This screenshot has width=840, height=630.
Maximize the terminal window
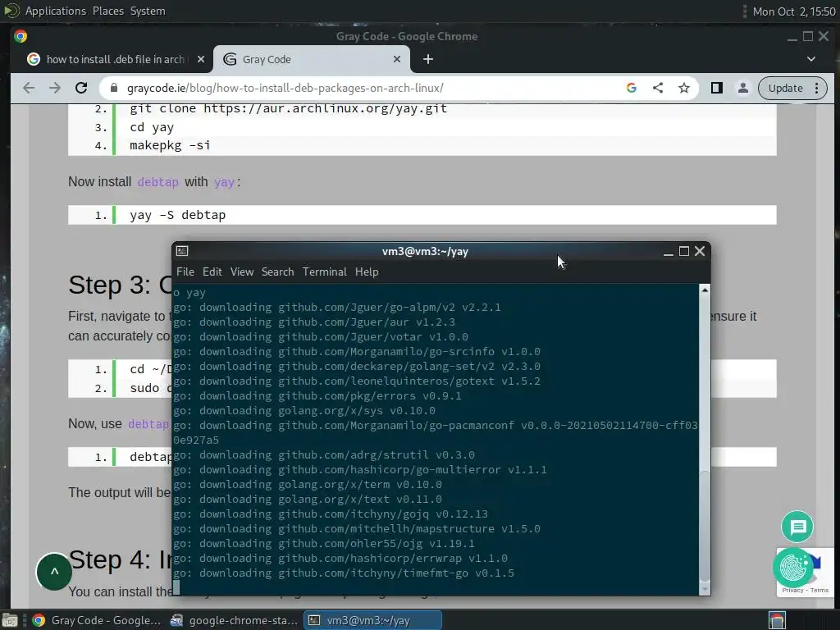[x=684, y=251]
